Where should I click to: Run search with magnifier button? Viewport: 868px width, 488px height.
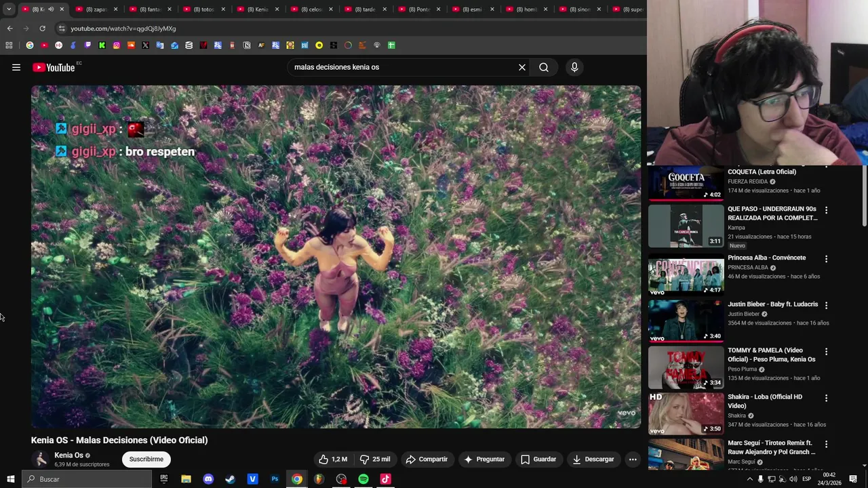[x=544, y=67]
